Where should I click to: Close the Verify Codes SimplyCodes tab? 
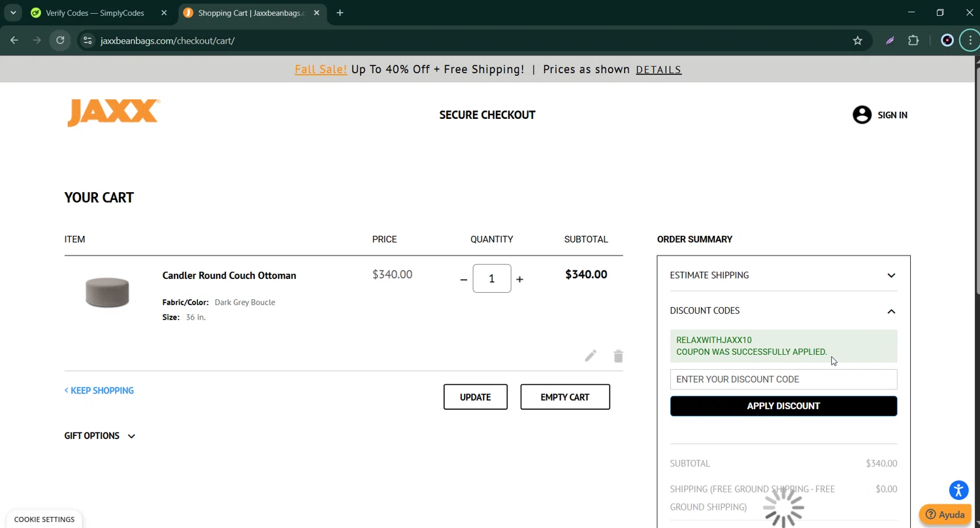tap(164, 13)
